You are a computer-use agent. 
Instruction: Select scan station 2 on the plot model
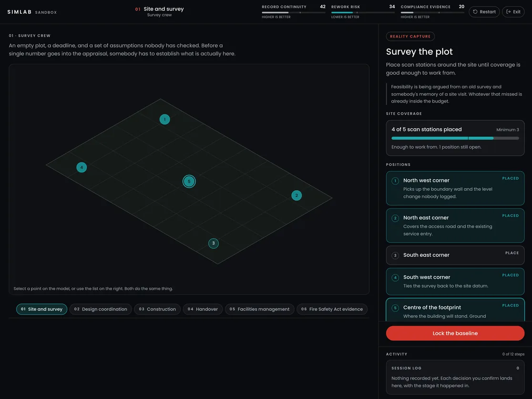(x=297, y=195)
